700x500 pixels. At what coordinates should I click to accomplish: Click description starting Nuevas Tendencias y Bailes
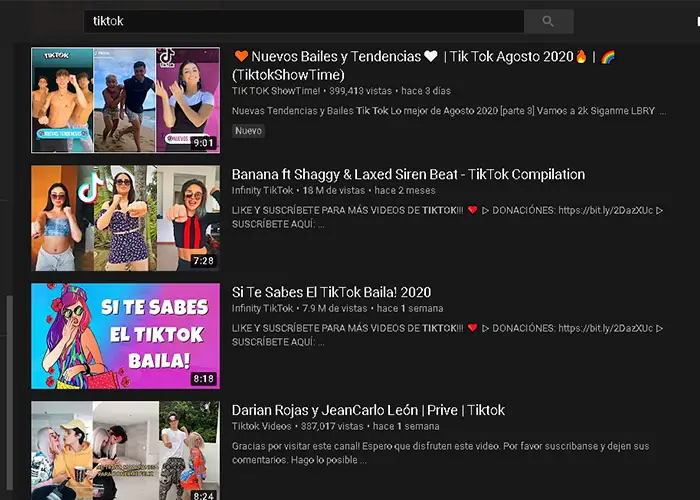(x=449, y=111)
